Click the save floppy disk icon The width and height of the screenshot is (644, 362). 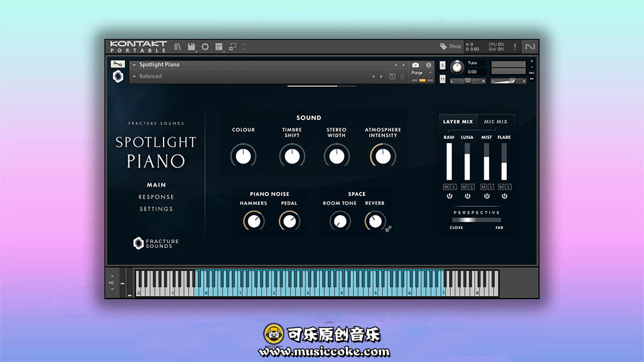191,47
